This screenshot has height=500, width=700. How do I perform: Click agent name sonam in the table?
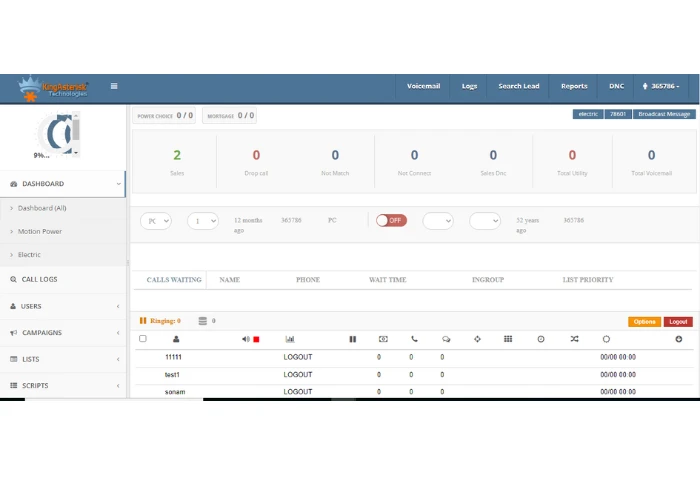click(x=175, y=392)
